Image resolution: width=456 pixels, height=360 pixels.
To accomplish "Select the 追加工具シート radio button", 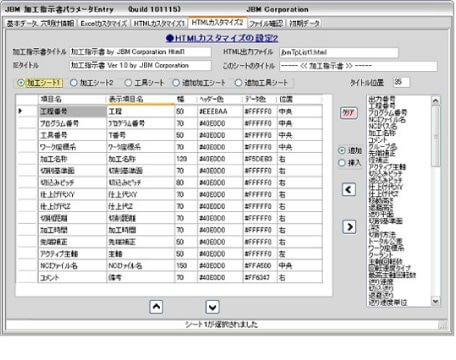I will point(261,83).
